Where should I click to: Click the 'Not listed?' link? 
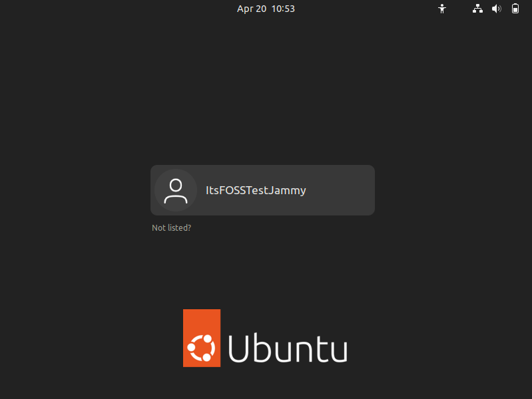point(171,228)
